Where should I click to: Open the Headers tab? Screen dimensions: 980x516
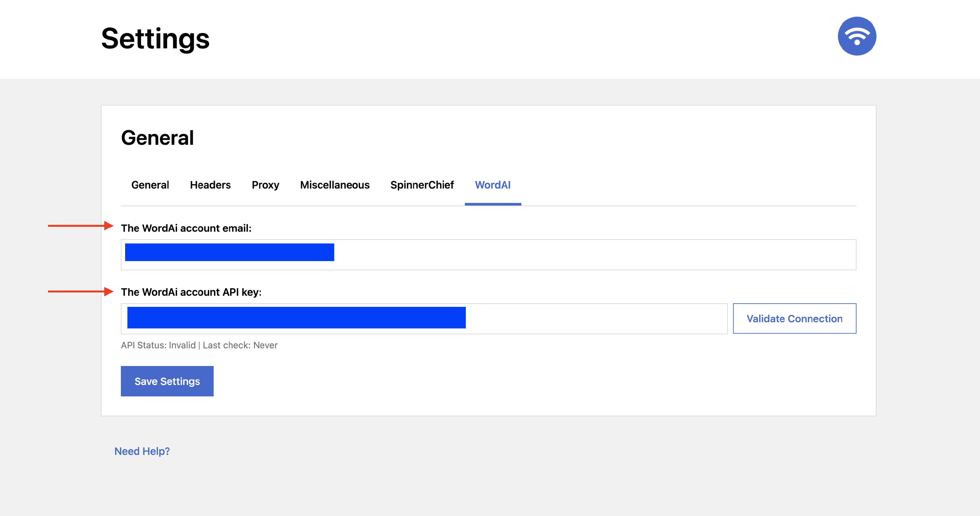(x=210, y=185)
